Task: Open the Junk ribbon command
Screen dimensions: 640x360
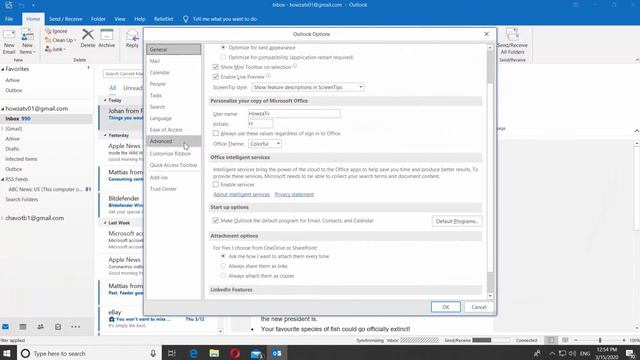Action: [55, 49]
